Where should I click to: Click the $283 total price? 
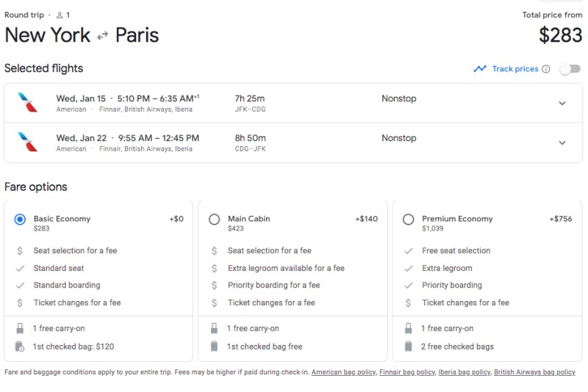point(561,35)
